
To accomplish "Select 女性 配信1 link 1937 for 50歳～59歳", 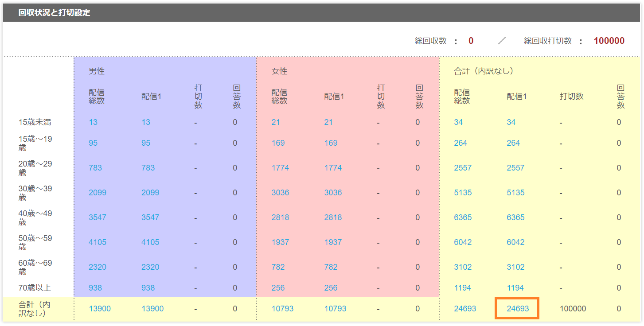I will 333,242.
